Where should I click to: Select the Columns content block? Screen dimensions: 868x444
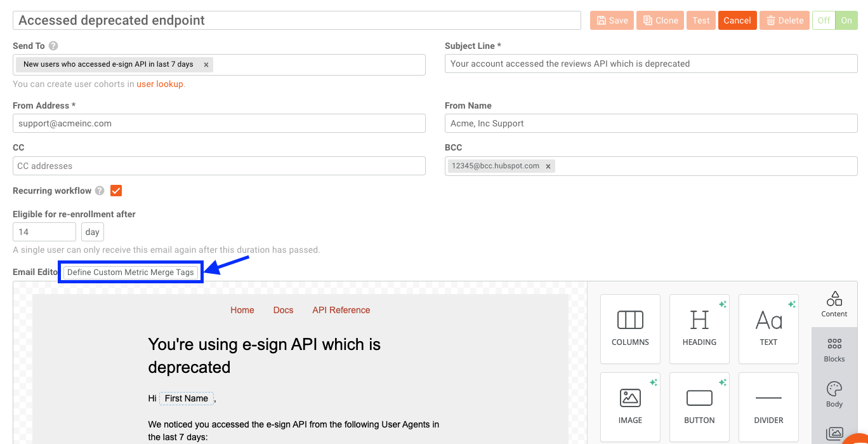point(630,329)
